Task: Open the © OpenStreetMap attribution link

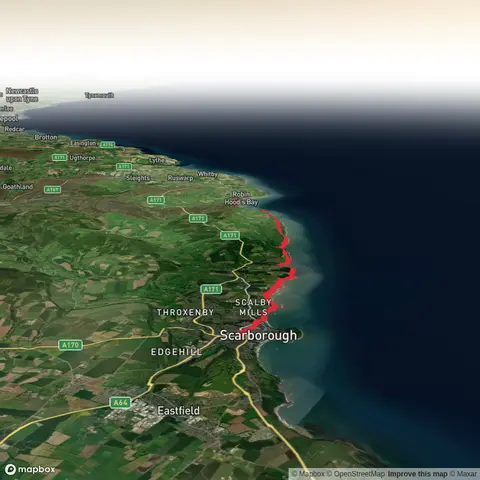Action: tap(356, 474)
